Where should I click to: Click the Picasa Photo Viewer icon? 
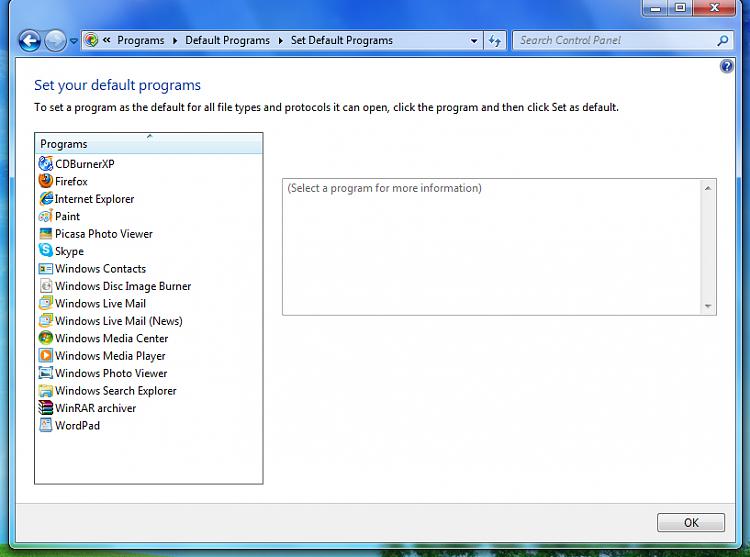(x=45, y=234)
